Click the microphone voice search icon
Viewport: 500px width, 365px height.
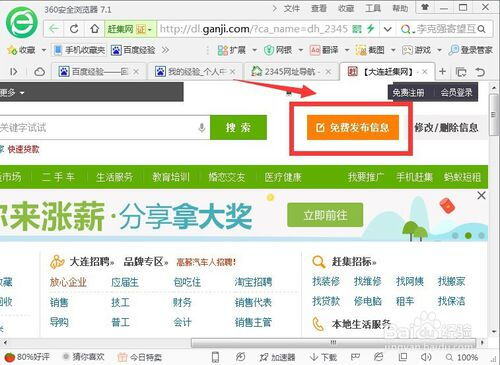[202, 127]
